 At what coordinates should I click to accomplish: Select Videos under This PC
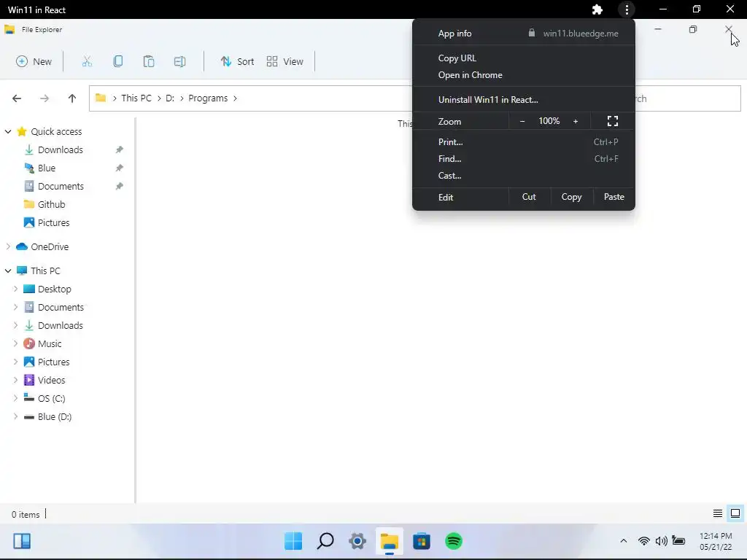[x=52, y=380]
